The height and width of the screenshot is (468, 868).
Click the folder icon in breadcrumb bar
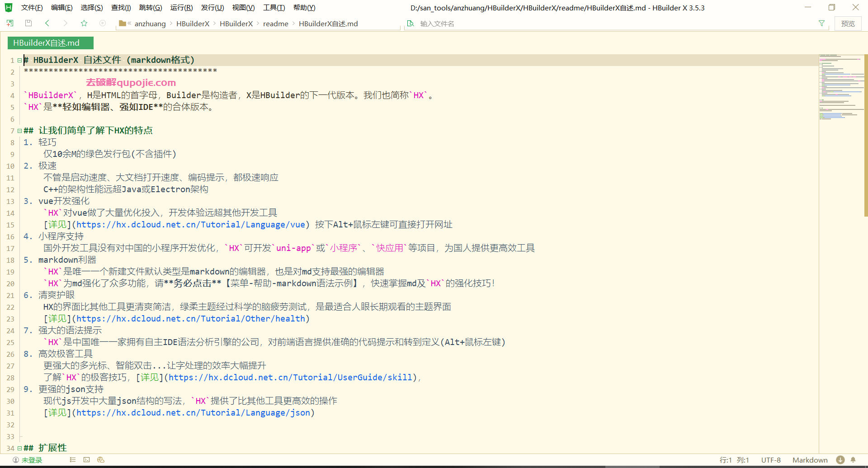coord(123,23)
